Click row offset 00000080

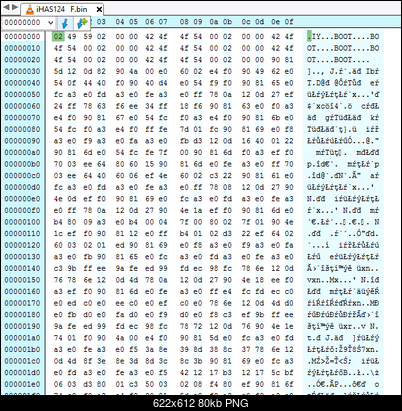point(22,129)
